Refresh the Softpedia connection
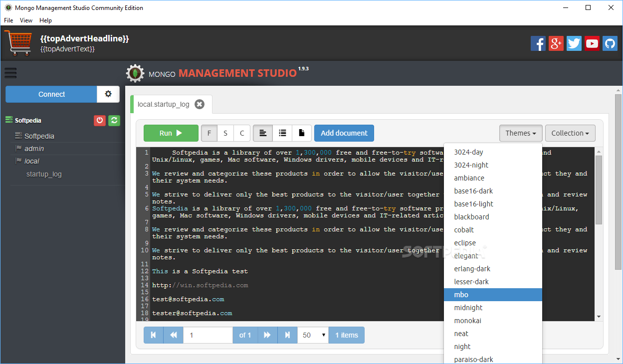The height and width of the screenshot is (364, 623). click(114, 120)
